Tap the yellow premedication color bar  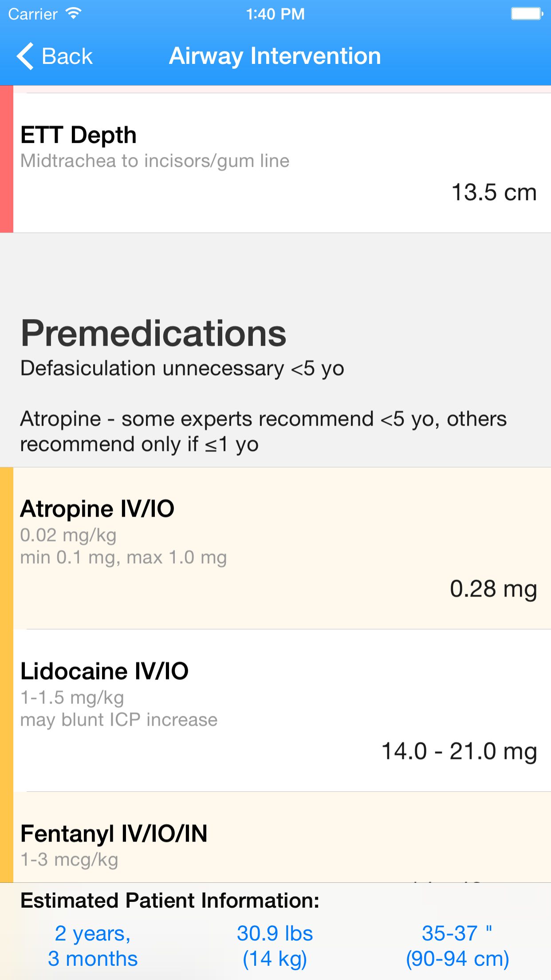7,675
